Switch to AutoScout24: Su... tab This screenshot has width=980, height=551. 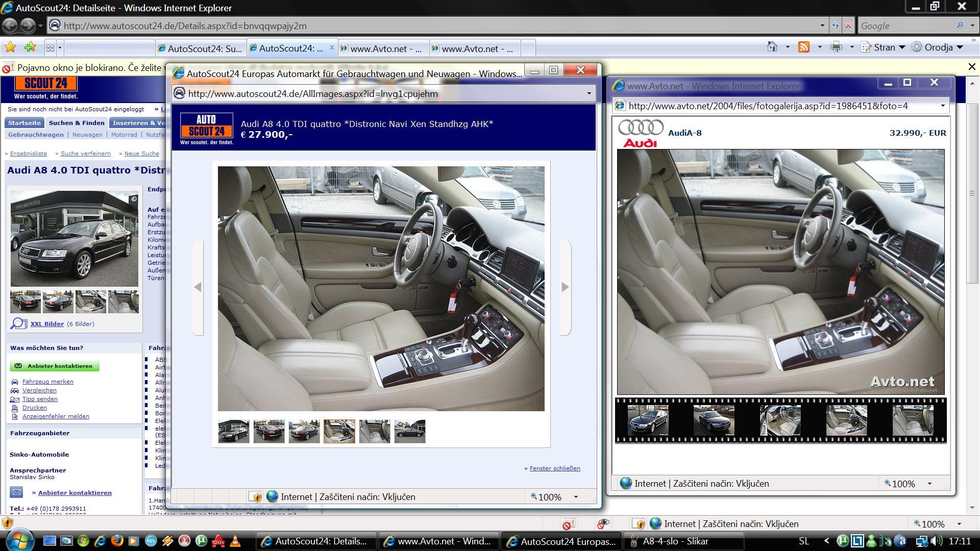(201, 48)
